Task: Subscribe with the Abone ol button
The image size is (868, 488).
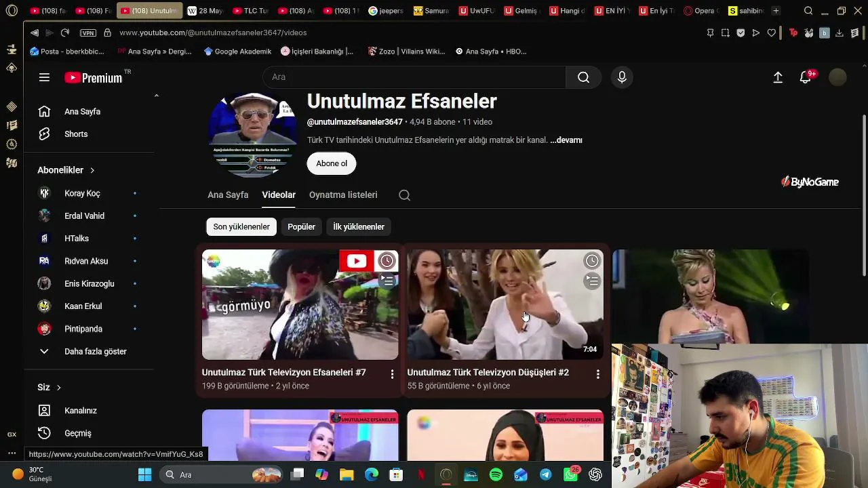Action: 332,163
